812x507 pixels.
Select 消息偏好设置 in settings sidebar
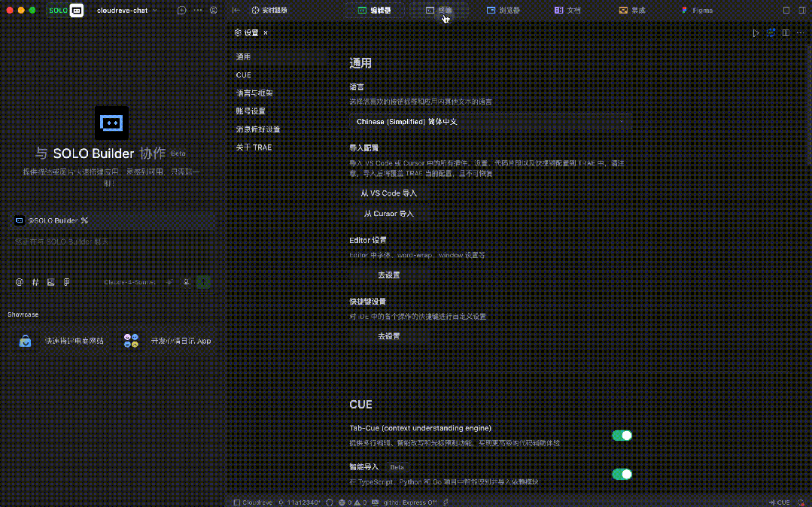click(x=258, y=129)
